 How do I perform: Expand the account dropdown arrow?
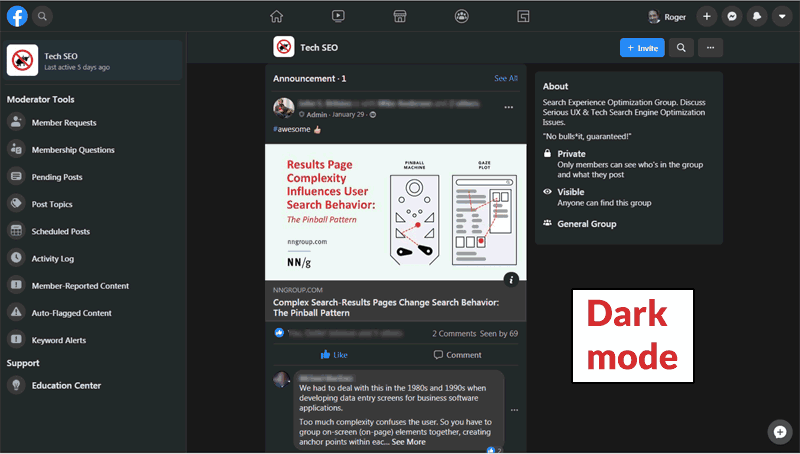(x=782, y=16)
